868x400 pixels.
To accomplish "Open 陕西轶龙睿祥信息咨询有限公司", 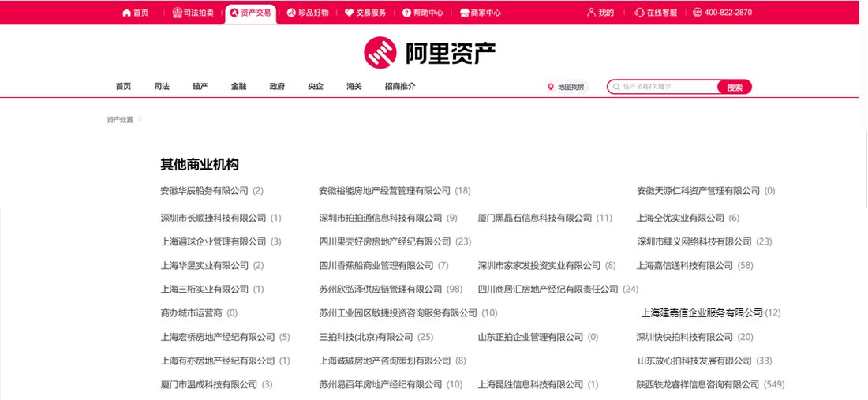I will click(698, 384).
